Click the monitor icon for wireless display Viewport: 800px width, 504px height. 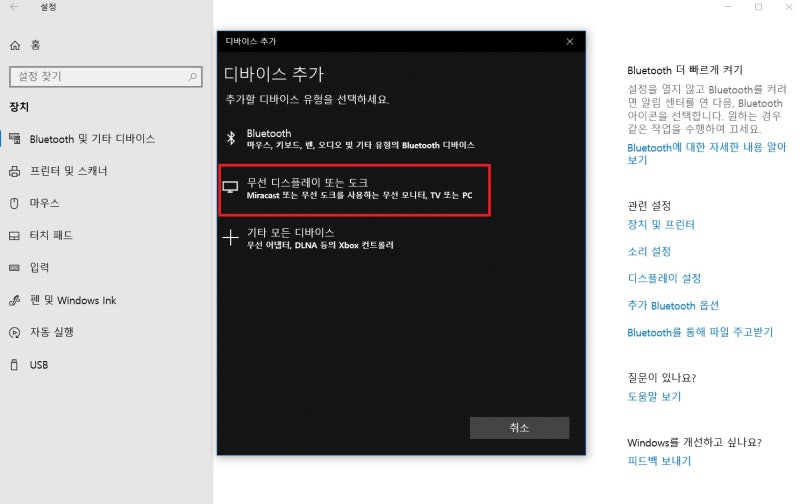(231, 187)
